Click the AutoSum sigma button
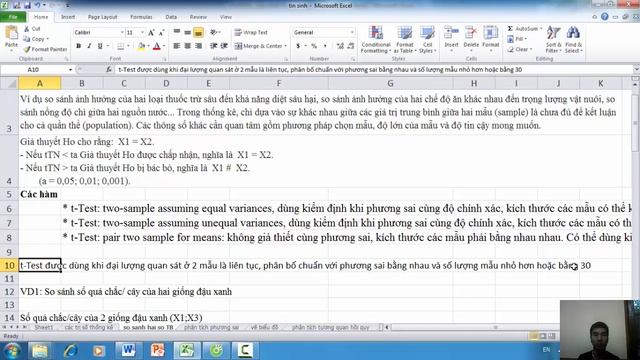 (510, 29)
